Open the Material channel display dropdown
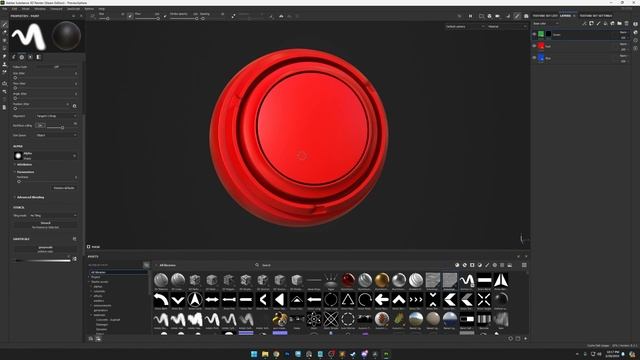640x360 pixels. click(x=508, y=27)
